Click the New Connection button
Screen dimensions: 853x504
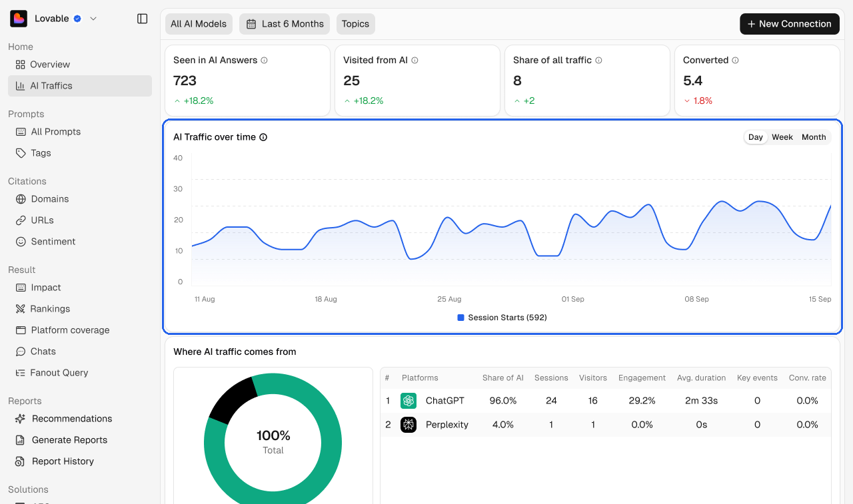[x=790, y=24]
